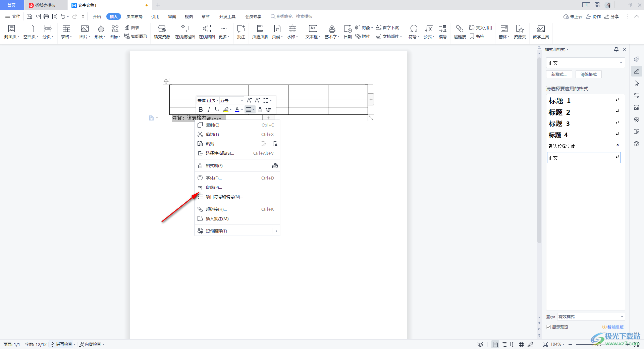644x349 pixels.
Task: Insert a 文本框 text box
Action: (313, 32)
